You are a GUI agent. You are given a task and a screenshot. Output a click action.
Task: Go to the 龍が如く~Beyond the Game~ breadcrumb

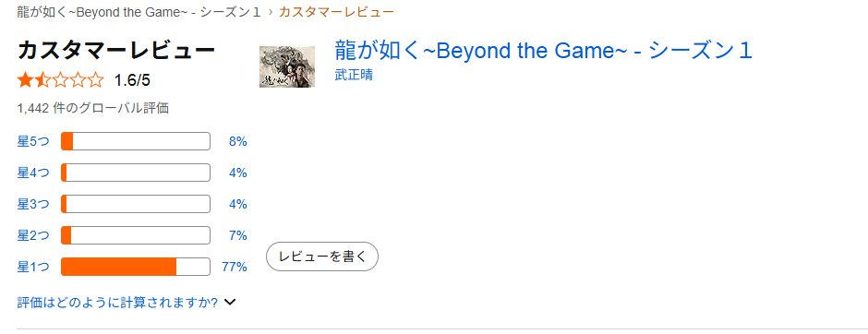139,12
